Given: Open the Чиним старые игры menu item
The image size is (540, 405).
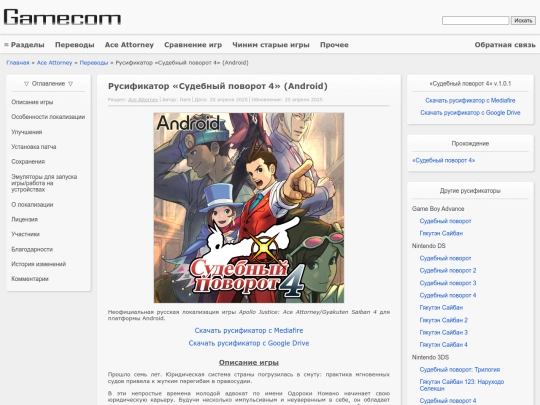Looking at the screenshot, I should [271, 45].
